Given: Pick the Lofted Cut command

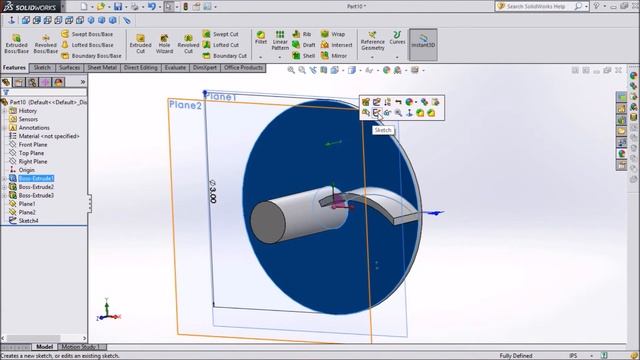Looking at the screenshot, I should click(220, 45).
